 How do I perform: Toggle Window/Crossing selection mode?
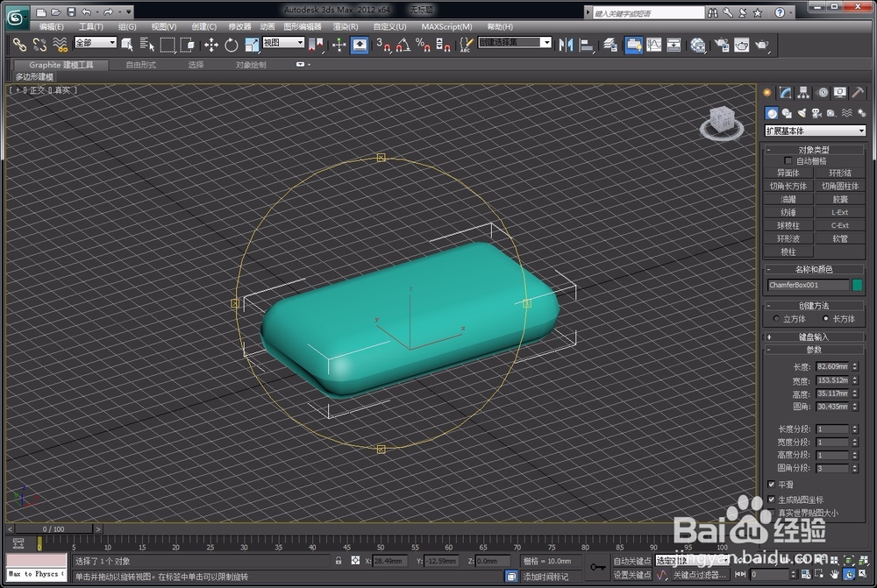coord(187,45)
